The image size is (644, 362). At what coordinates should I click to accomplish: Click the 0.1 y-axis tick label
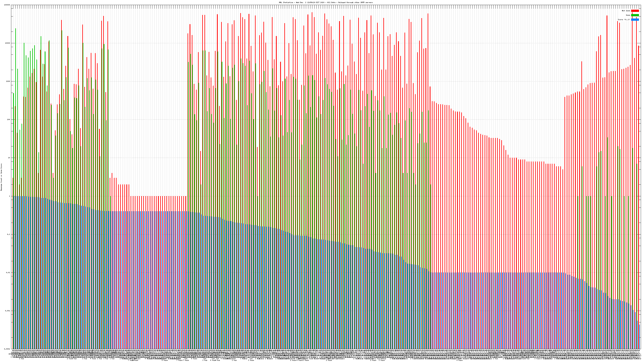point(9,234)
